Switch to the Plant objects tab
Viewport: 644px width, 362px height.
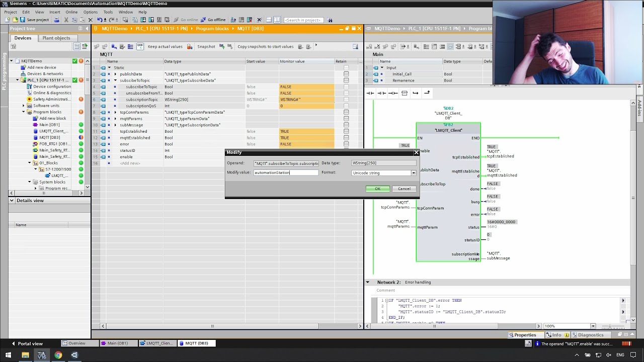click(x=56, y=38)
